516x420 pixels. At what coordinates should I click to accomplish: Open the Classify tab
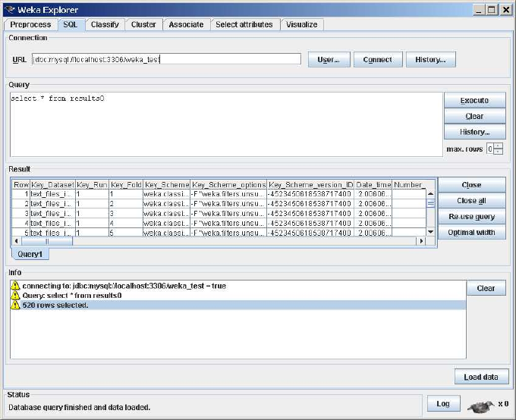tap(105, 25)
